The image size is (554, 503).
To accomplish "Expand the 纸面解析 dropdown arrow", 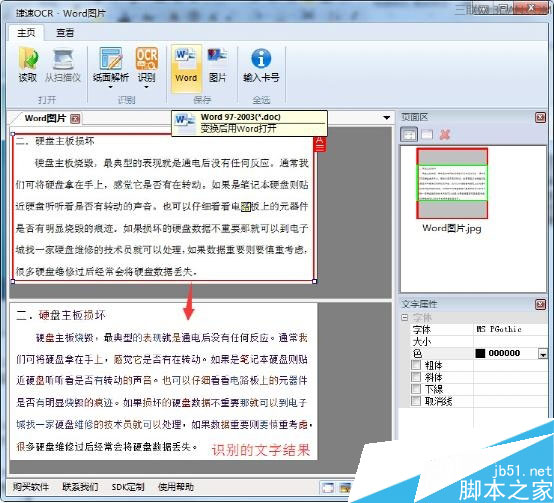I will point(111,87).
